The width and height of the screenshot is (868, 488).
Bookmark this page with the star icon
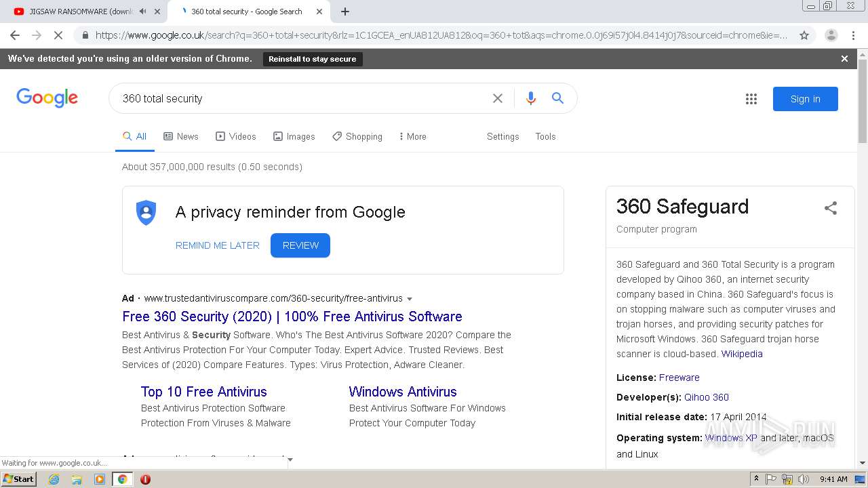point(804,35)
